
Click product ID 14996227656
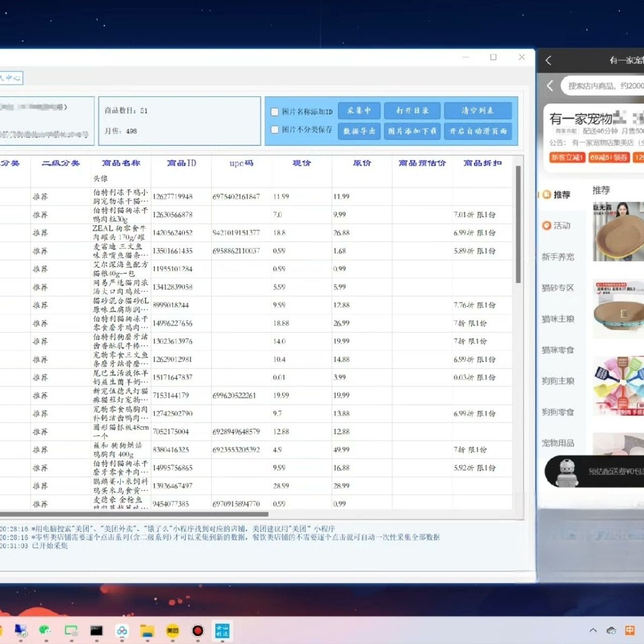pyautogui.click(x=172, y=324)
